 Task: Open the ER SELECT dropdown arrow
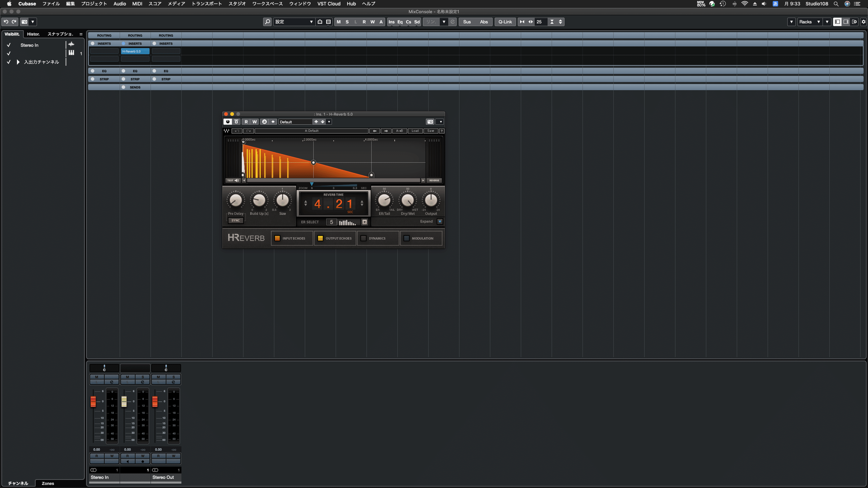tap(364, 222)
